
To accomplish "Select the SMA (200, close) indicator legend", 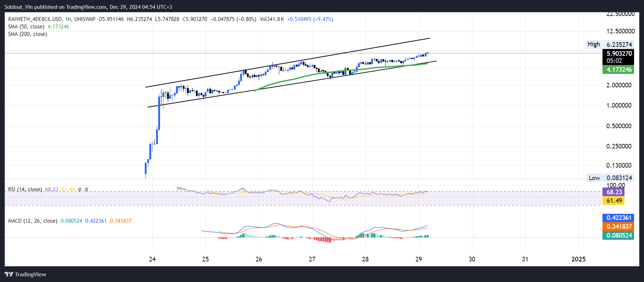I will 28,34.
